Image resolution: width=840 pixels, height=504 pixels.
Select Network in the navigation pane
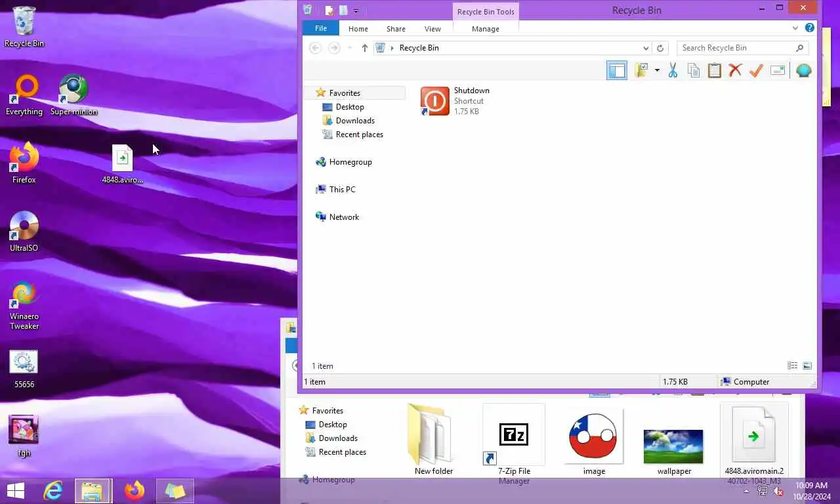344,217
